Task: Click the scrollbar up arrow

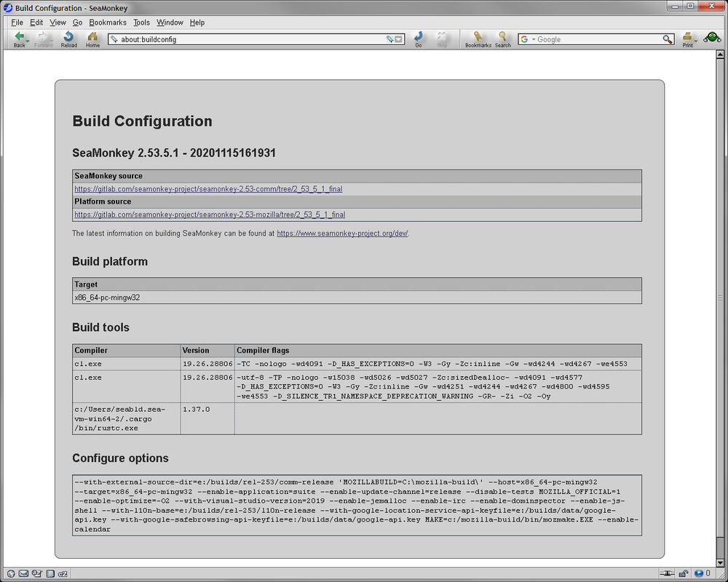Action: coord(720,55)
